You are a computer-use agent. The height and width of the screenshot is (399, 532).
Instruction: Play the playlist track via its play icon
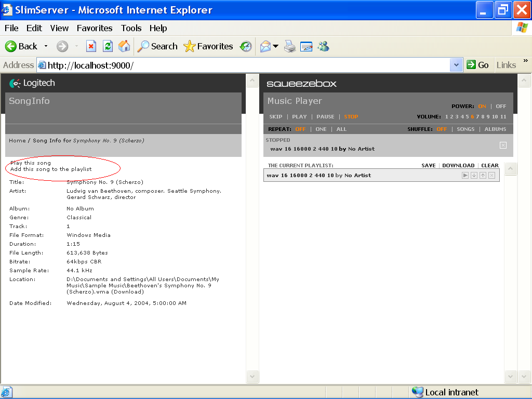[465, 176]
